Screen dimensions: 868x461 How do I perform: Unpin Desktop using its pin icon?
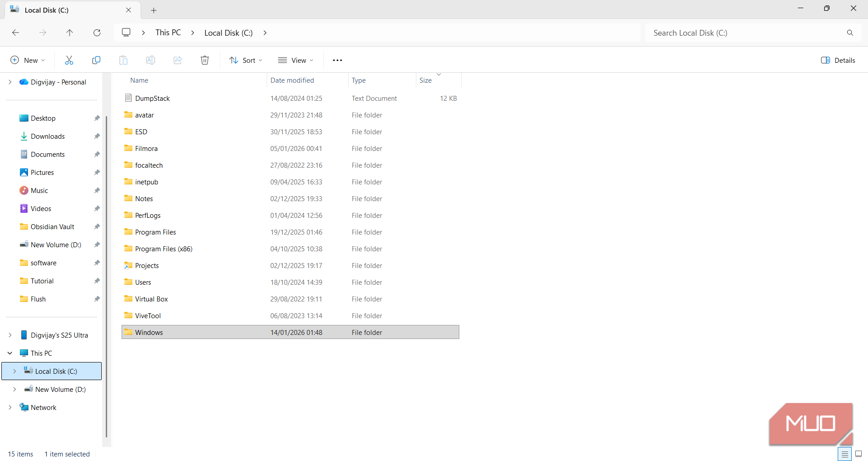(96, 118)
